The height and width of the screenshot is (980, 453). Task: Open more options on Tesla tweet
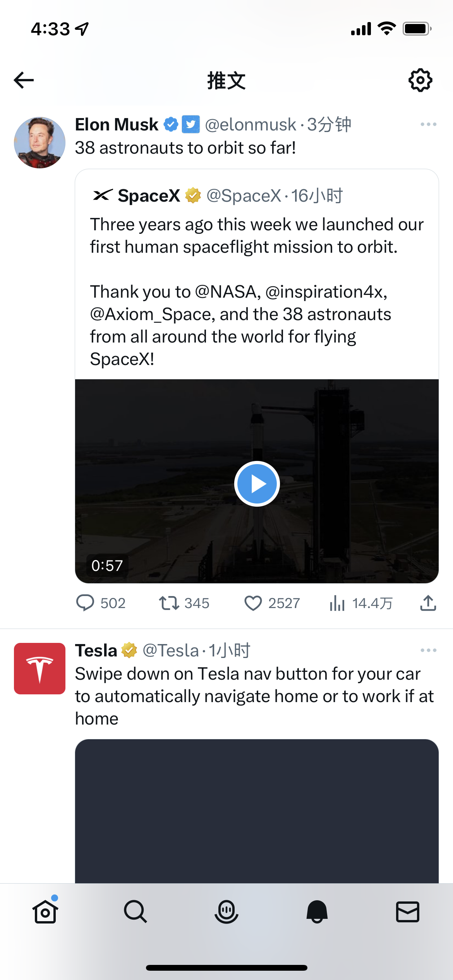pos(428,650)
